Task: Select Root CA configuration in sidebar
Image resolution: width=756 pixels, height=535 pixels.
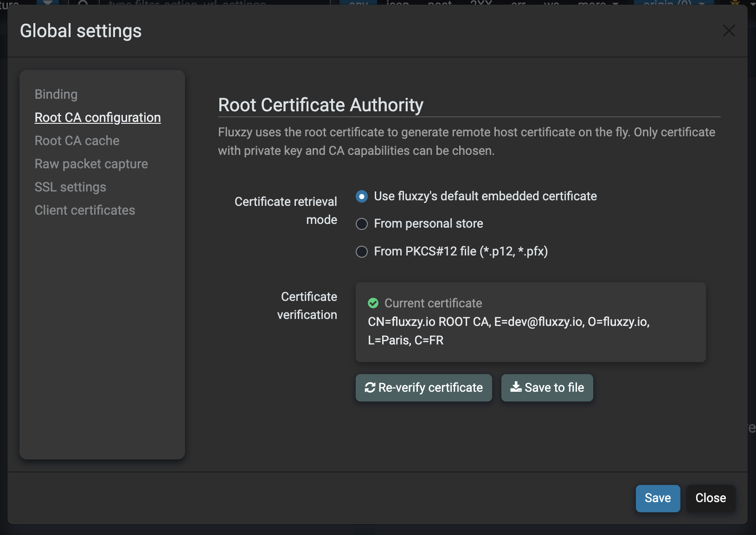Action: coord(98,117)
